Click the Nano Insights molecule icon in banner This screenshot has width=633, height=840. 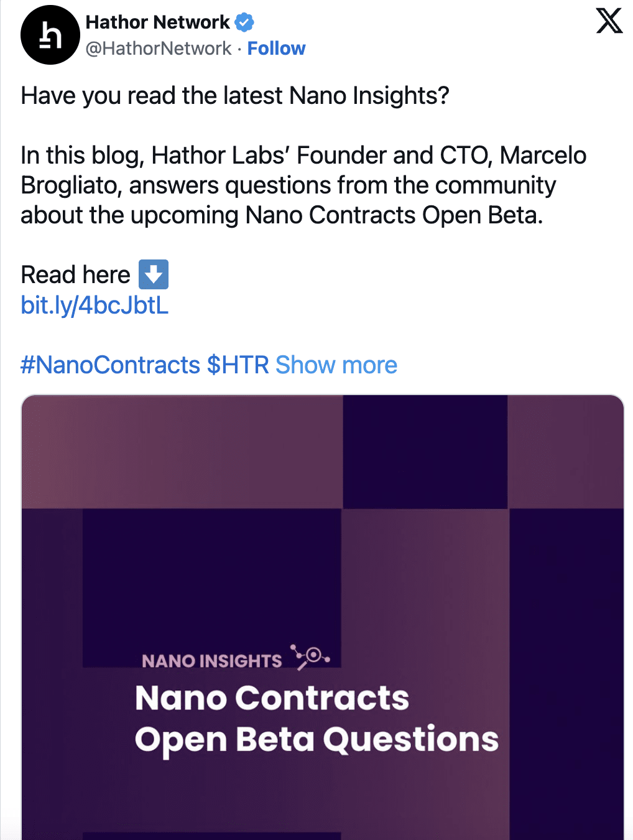(x=310, y=656)
